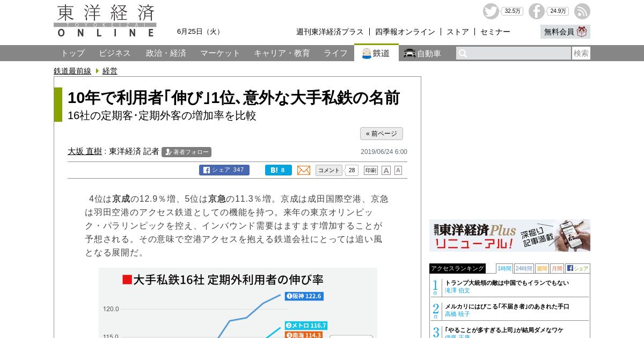This screenshot has width=644, height=338.
Task: Share article via Facebook シェア 347 button
Action: [x=224, y=170]
